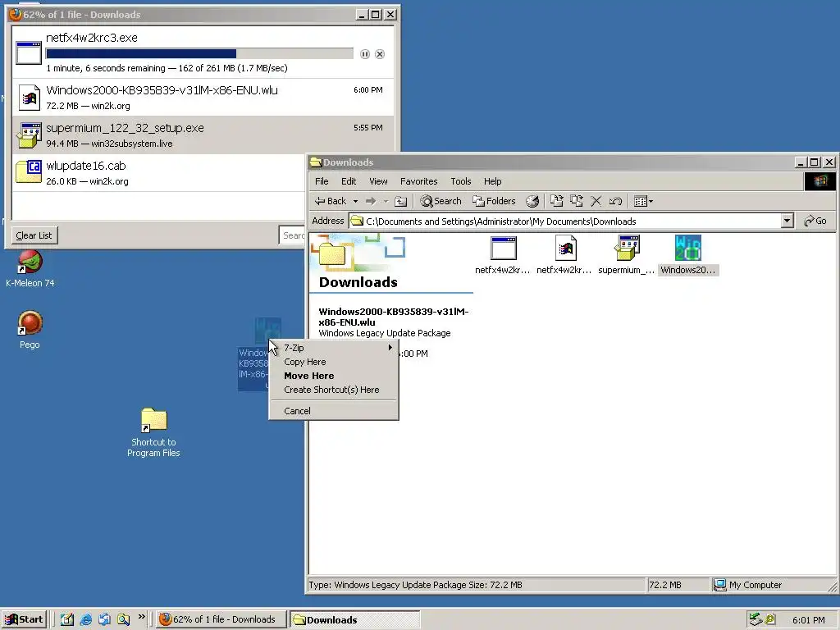840x630 pixels.
Task: Open the 7-Zip submenu in context menu
Action: (x=333, y=348)
